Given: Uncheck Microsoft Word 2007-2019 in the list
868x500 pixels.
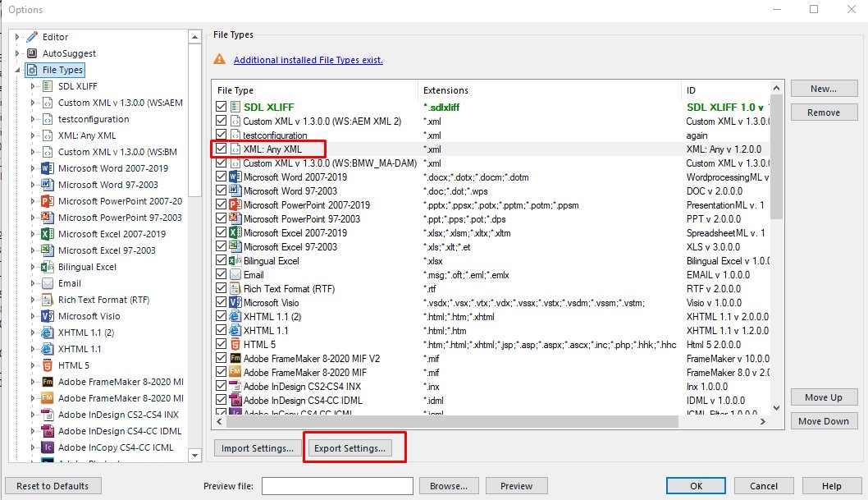Looking at the screenshot, I should (222, 177).
